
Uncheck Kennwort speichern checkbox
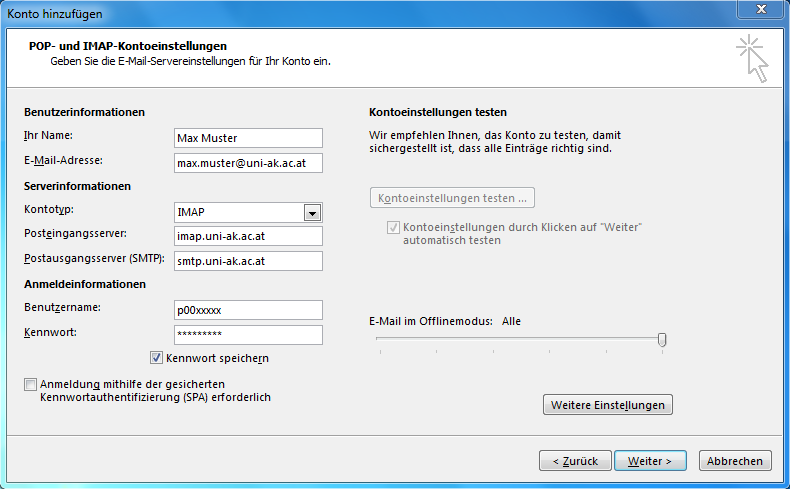click(156, 358)
